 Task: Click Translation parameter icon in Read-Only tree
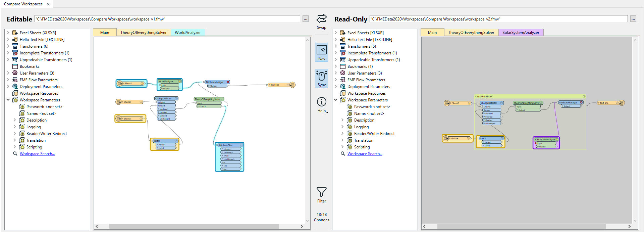coord(350,140)
